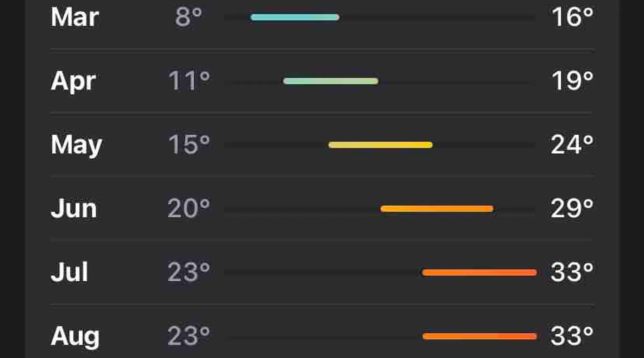Select the green April temperature range bar
Image resolution: width=644 pixels, height=358 pixels.
tap(331, 81)
